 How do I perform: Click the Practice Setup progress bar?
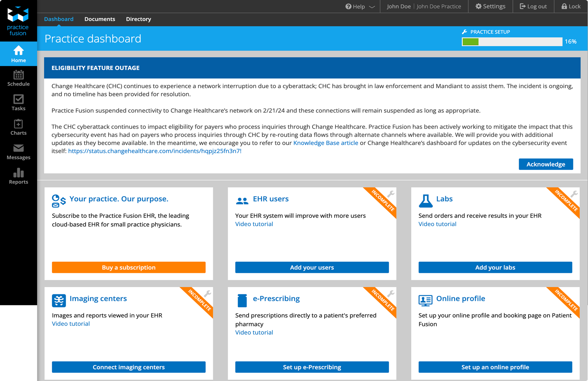click(512, 42)
